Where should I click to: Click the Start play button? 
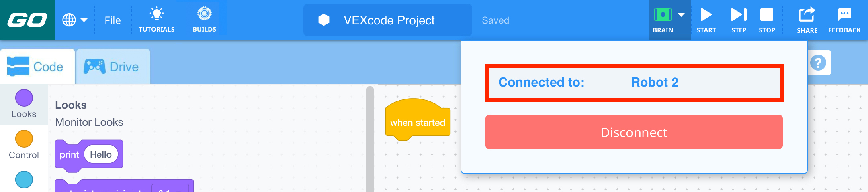click(706, 15)
